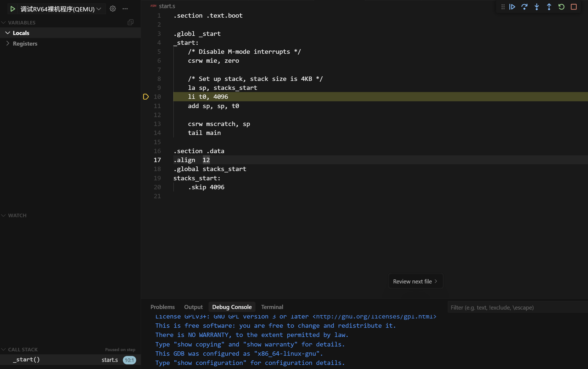The image size is (588, 369).
Task: Expand the Registers scope
Action: (8, 43)
